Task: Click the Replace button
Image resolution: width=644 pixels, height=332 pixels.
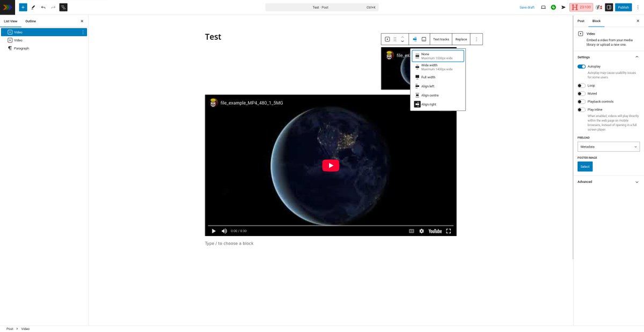Action: tap(461, 39)
